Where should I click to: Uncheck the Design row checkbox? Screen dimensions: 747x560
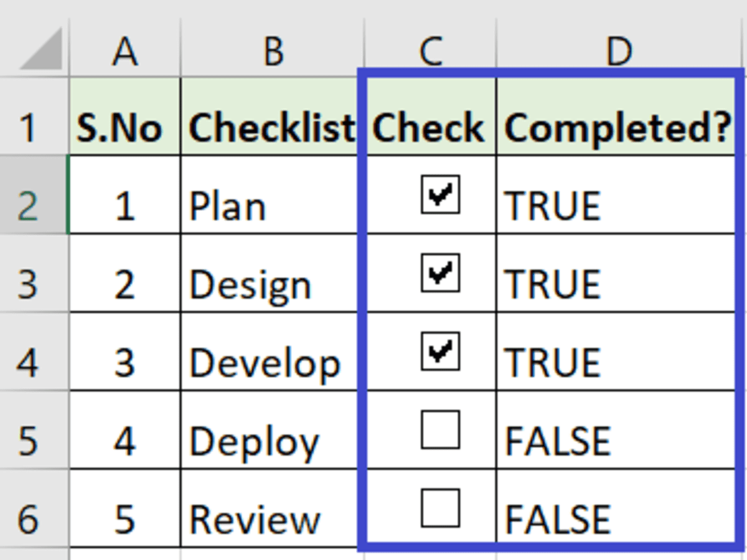(x=440, y=273)
